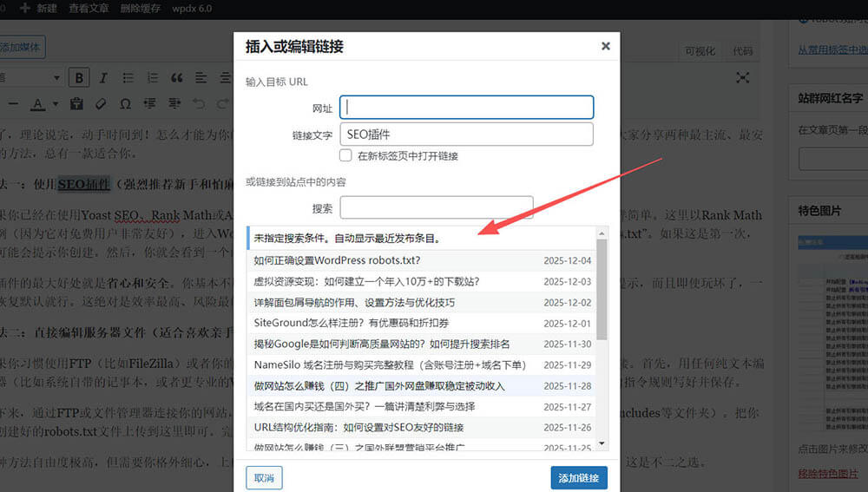
Task: Click the 添加链接 button
Action: point(579,478)
